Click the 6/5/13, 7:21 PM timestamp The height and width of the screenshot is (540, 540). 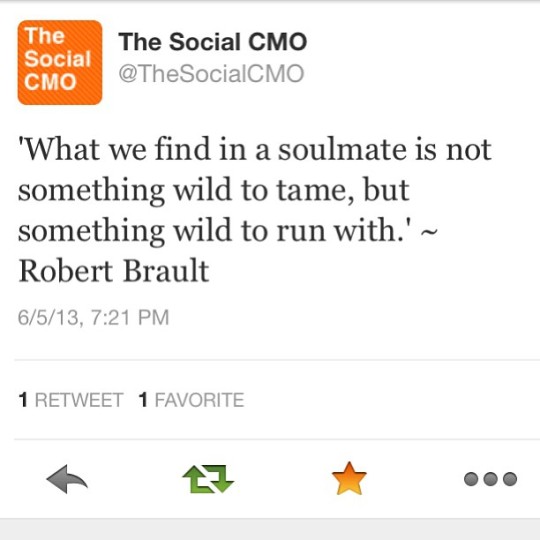click(x=93, y=317)
